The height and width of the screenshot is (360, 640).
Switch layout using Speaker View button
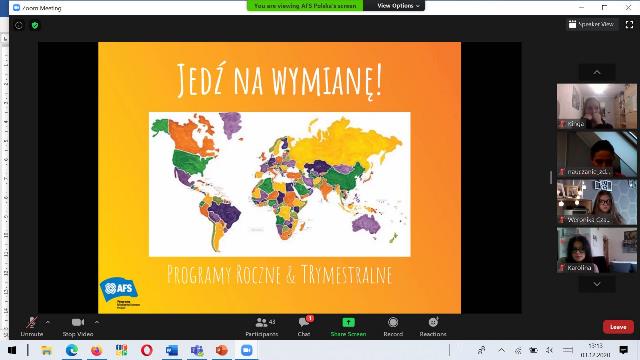[x=591, y=24]
